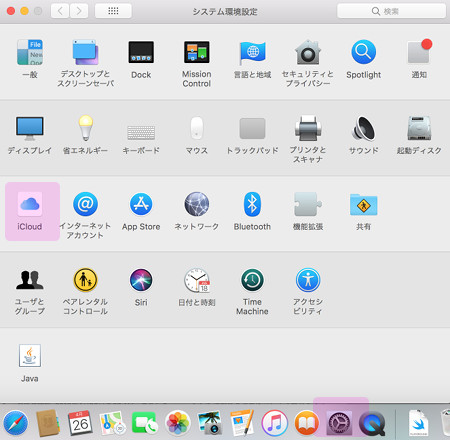Open the iCloud preferences pane
The width and height of the screenshot is (450, 440).
pyautogui.click(x=30, y=204)
